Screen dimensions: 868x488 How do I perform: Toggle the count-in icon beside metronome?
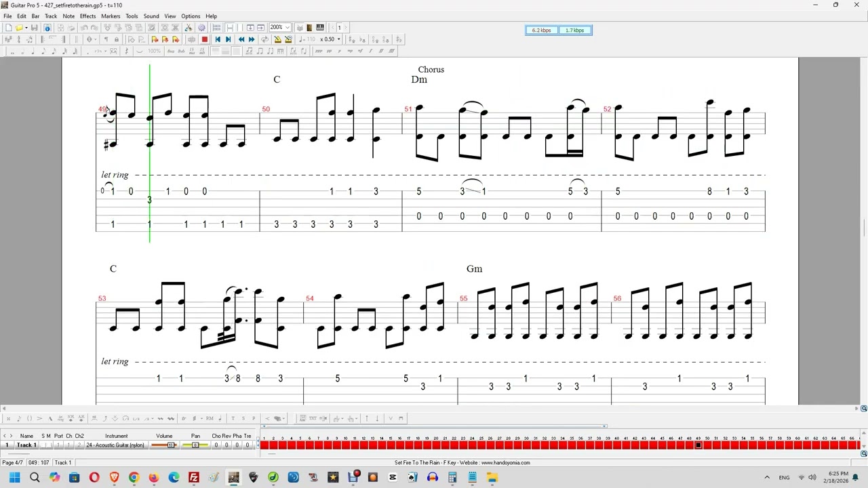[x=288, y=39]
